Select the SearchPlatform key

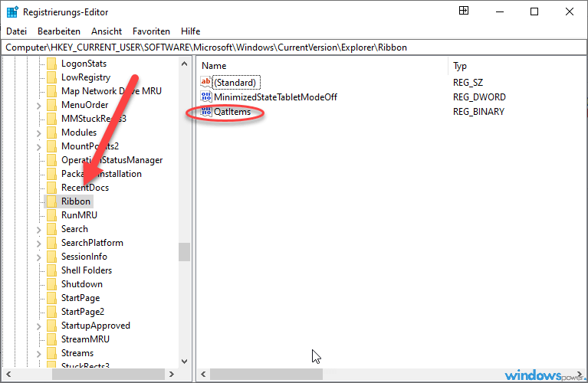pyautogui.click(x=92, y=243)
